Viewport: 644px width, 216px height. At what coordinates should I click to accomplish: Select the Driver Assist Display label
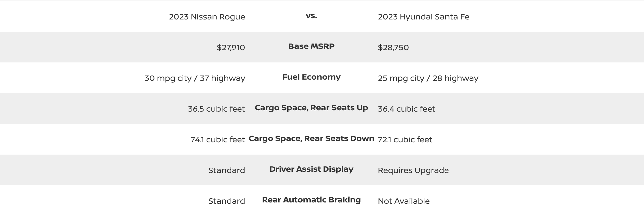point(311,169)
